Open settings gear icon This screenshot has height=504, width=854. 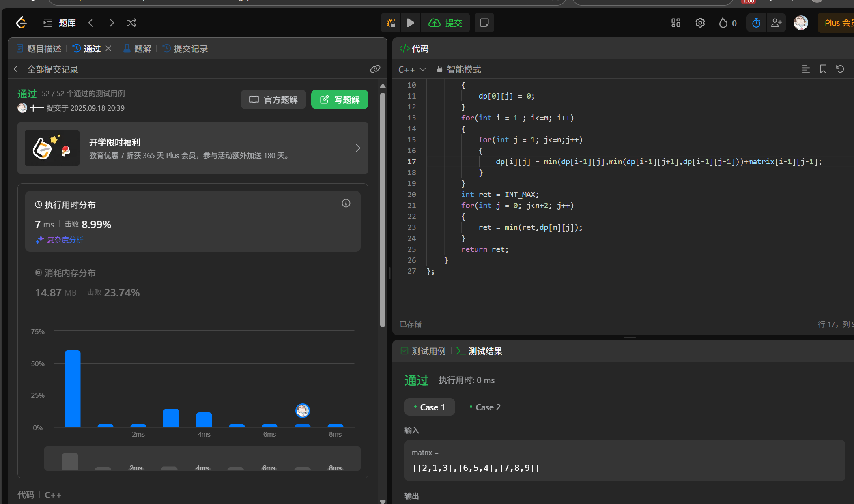[700, 23]
